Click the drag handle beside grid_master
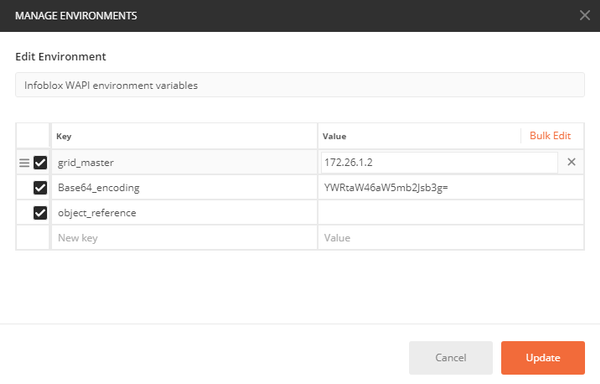This screenshot has width=600, height=384. (x=24, y=163)
